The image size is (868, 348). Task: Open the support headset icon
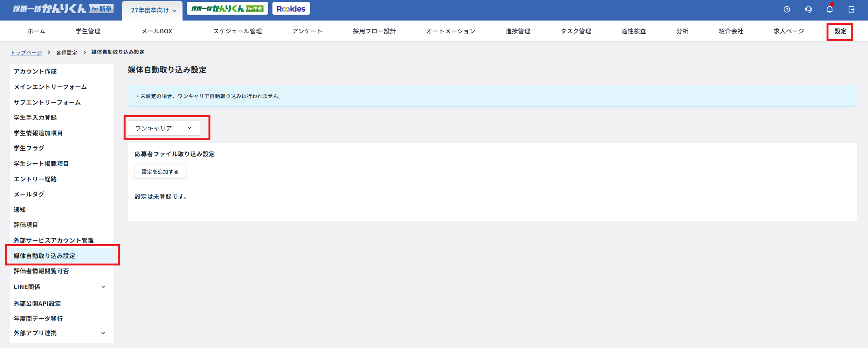[808, 9]
